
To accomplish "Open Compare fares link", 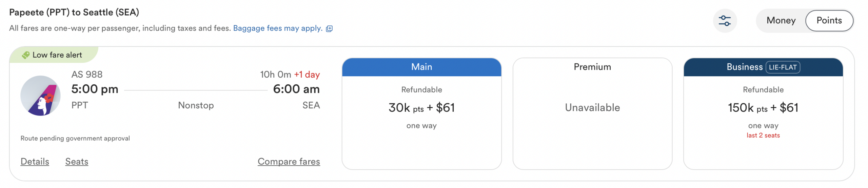I will [289, 161].
